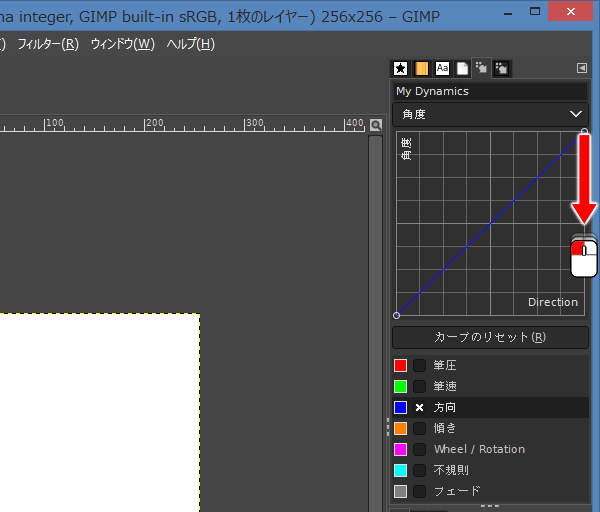
Task: Click the dock tab configuration arrow icon
Action: [x=582, y=68]
